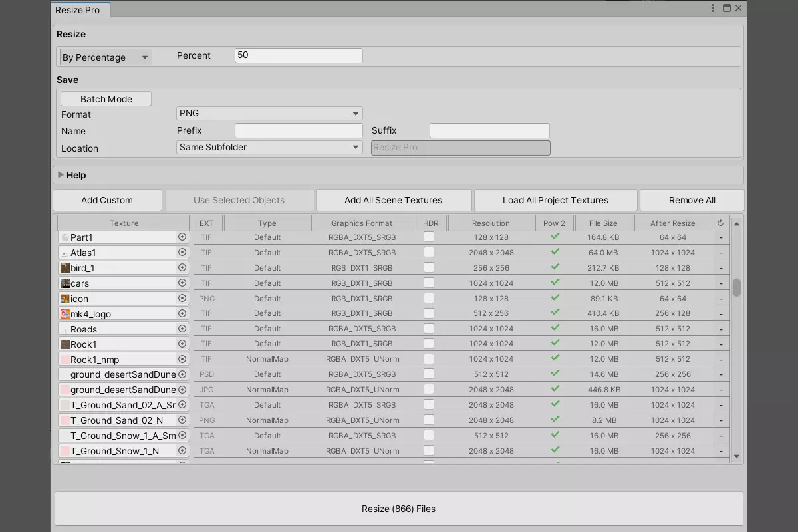The height and width of the screenshot is (532, 798).
Task: Click the texture list scrollbar thumb
Action: click(736, 288)
